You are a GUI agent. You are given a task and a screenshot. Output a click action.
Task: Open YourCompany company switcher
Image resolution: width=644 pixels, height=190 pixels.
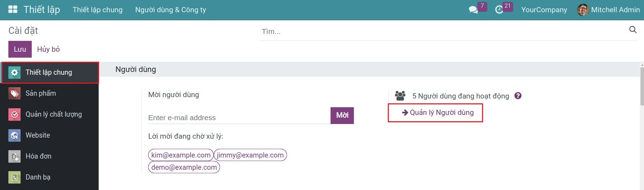click(x=544, y=10)
